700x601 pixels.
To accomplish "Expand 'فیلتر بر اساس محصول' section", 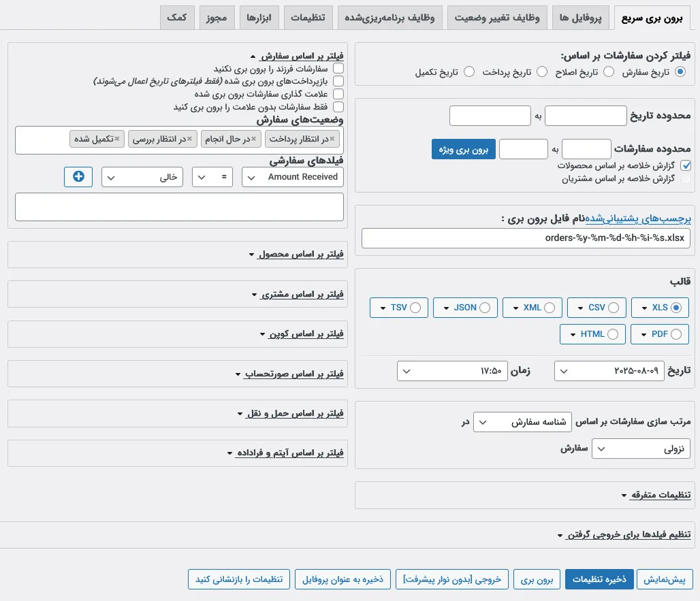I will tap(296, 255).
